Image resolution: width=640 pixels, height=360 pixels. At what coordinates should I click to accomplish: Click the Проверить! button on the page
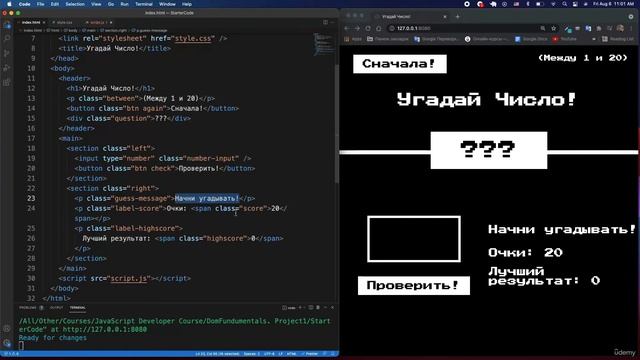pos(413,285)
